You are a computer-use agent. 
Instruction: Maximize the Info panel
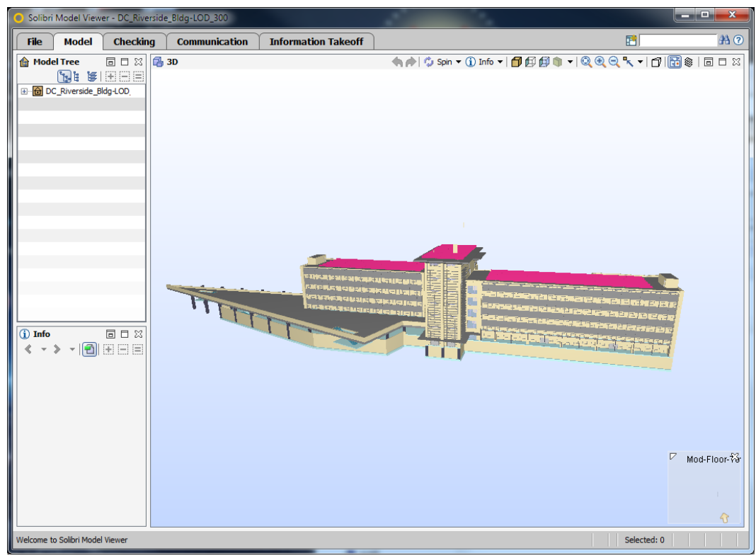[x=125, y=334]
